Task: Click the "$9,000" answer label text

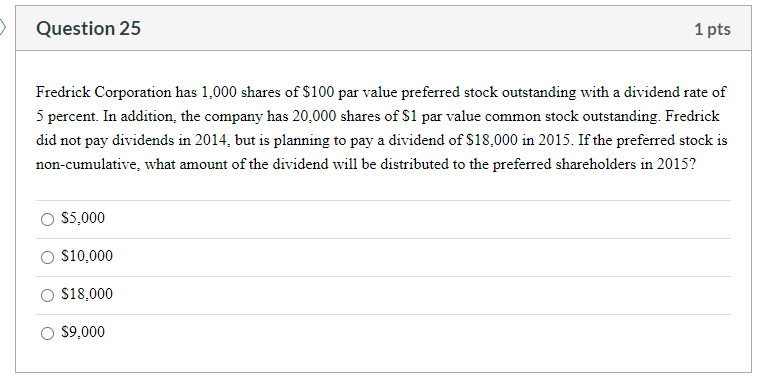Action: point(83,332)
